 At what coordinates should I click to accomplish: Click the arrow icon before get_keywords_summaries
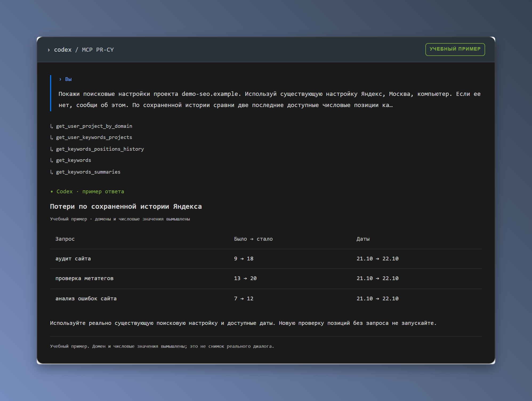(x=52, y=172)
